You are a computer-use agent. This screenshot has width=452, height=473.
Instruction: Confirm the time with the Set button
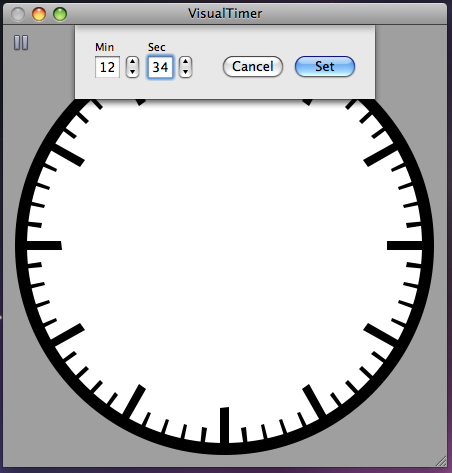pos(325,66)
